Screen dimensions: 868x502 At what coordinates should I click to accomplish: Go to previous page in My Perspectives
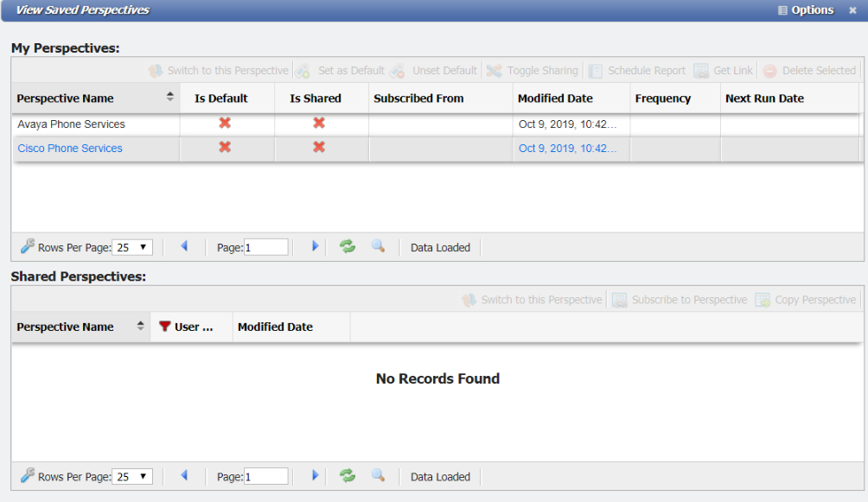point(184,247)
